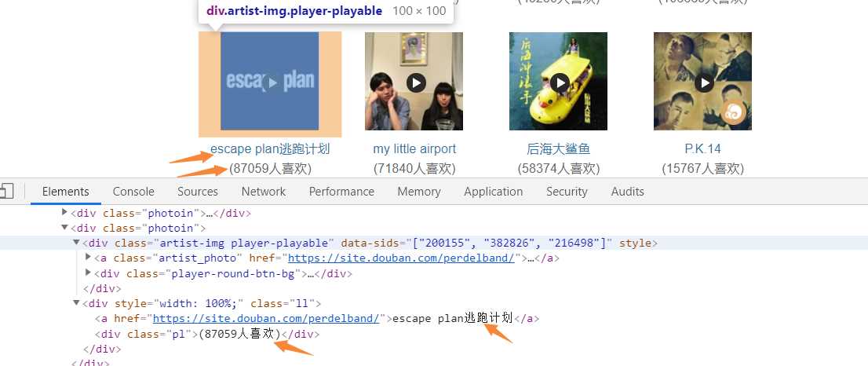Switch to the Audits tab
Viewport: 868px width, 366px height.
click(x=627, y=192)
